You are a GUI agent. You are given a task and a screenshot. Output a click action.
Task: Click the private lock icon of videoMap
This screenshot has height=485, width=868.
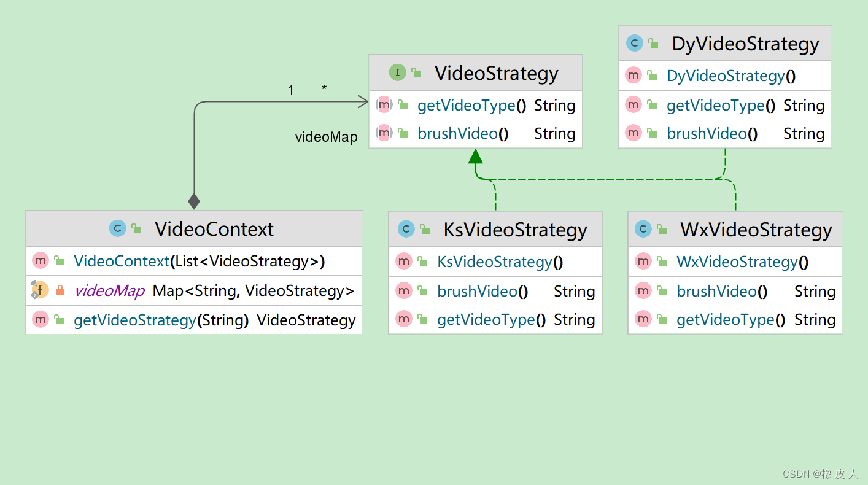click(60, 290)
